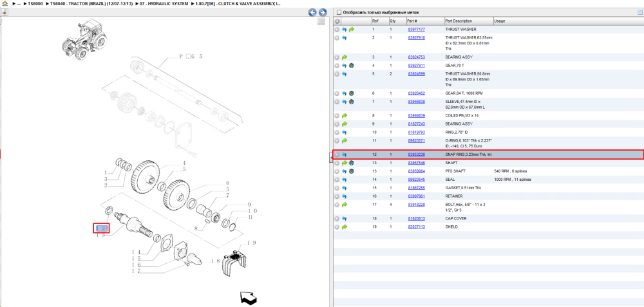The height and width of the screenshot is (307, 644).
Task: Open part number link 83953236
Action: 416,154
